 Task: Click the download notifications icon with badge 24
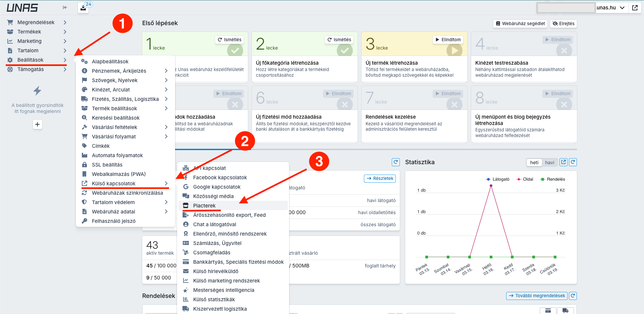(x=83, y=8)
